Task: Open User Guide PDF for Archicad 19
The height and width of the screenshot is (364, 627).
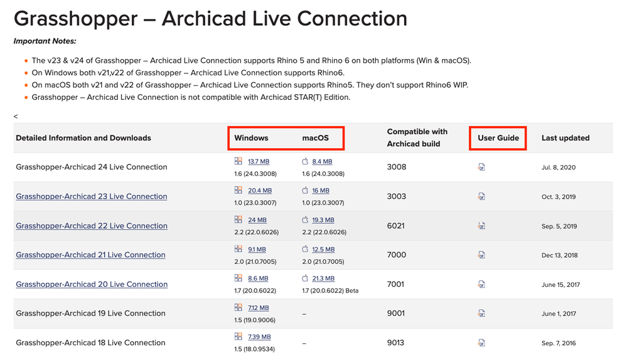Action: pos(481,314)
